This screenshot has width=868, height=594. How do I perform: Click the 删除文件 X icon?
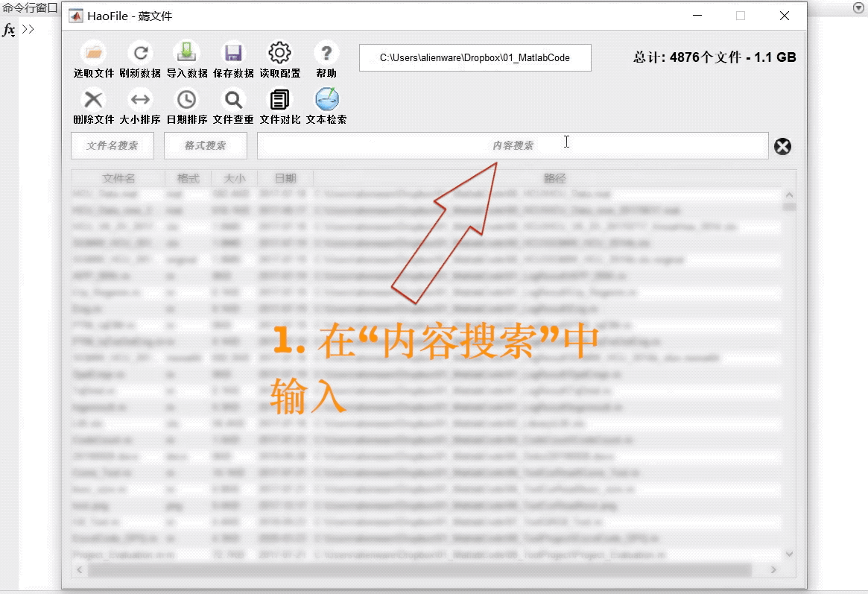[94, 100]
